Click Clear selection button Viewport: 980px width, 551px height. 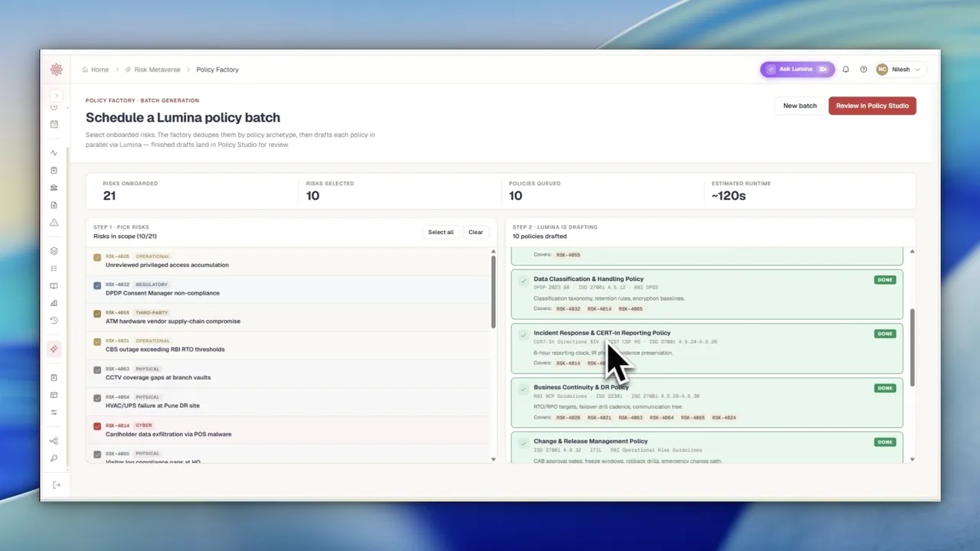pos(475,232)
